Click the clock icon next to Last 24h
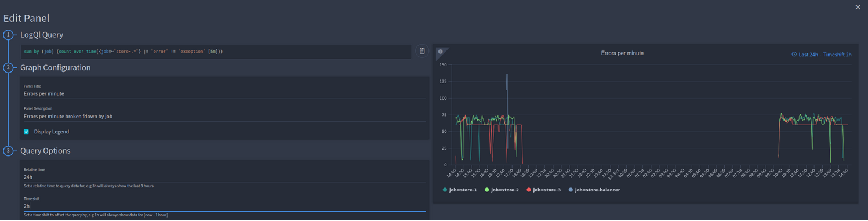Image resolution: width=868 pixels, height=221 pixels. click(x=794, y=55)
